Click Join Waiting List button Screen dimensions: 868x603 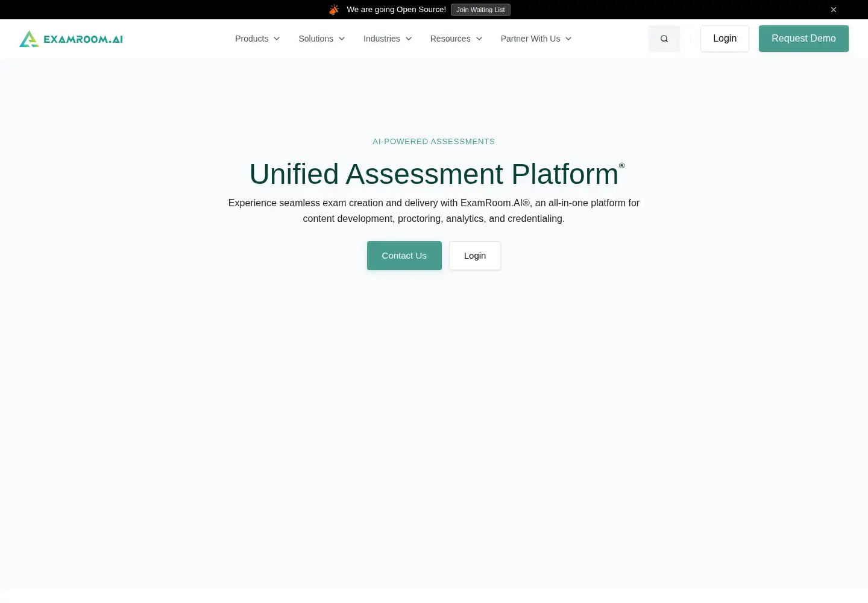(480, 10)
